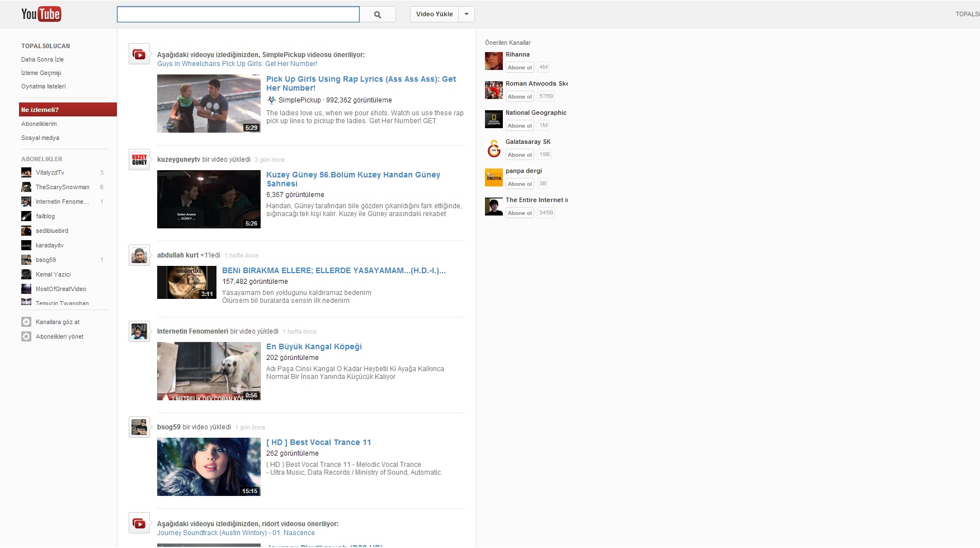Focus the YouTube search input field
Image resolution: width=980 pixels, height=548 pixels.
(x=238, y=15)
